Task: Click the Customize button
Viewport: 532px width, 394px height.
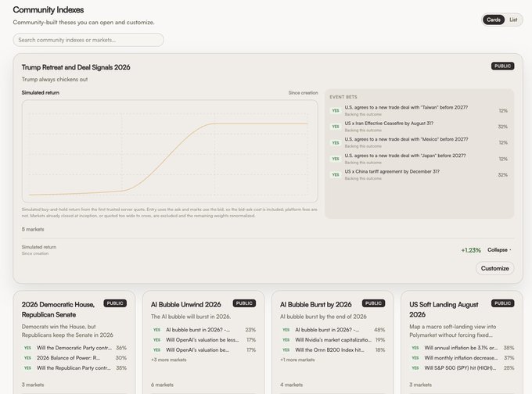Action: pos(494,268)
